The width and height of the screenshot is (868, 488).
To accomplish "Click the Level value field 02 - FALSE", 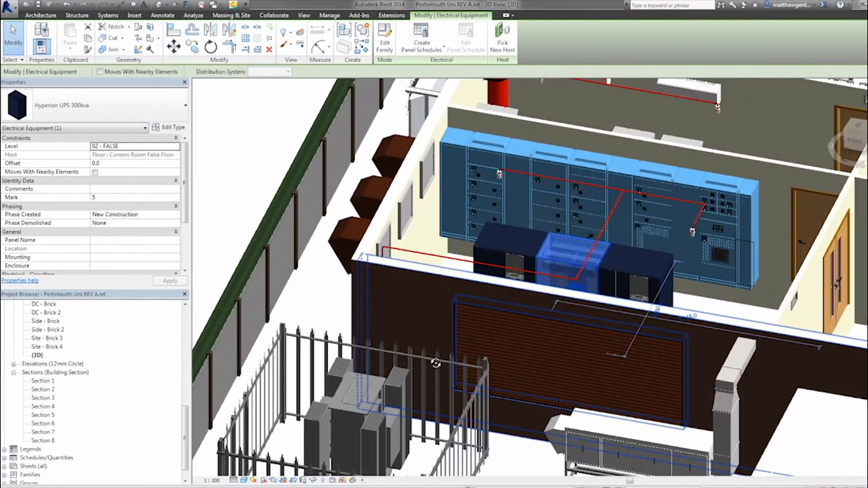I will 135,146.
